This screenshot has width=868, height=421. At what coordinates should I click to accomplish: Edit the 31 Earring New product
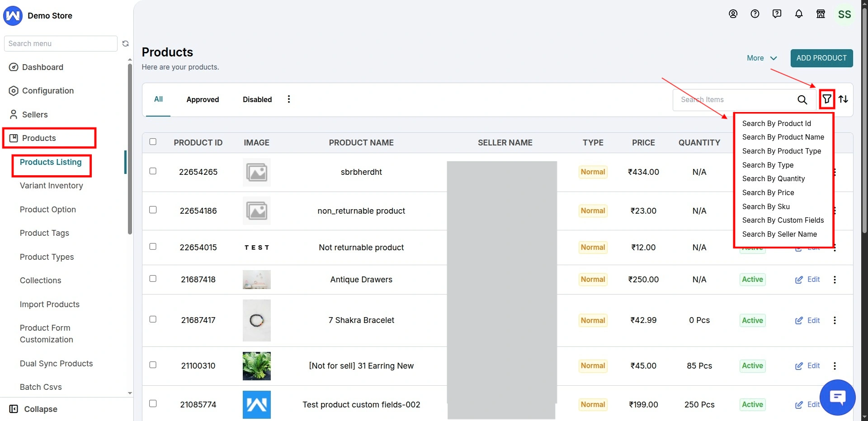[x=808, y=366]
